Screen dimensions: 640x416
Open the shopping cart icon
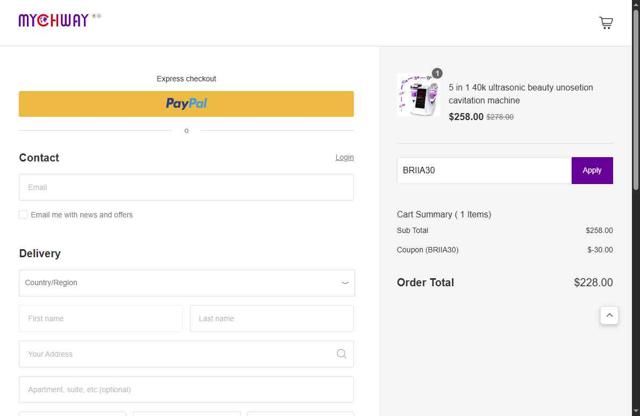click(x=606, y=22)
